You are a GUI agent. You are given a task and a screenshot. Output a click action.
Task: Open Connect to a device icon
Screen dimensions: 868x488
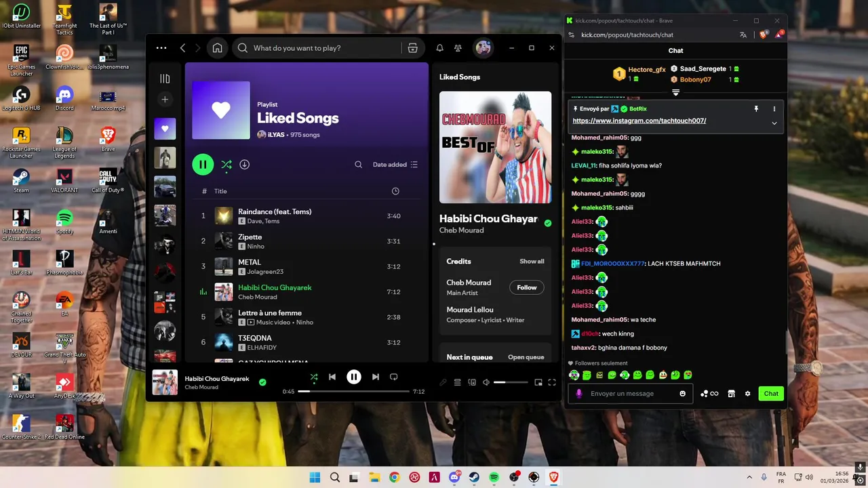tap(472, 382)
